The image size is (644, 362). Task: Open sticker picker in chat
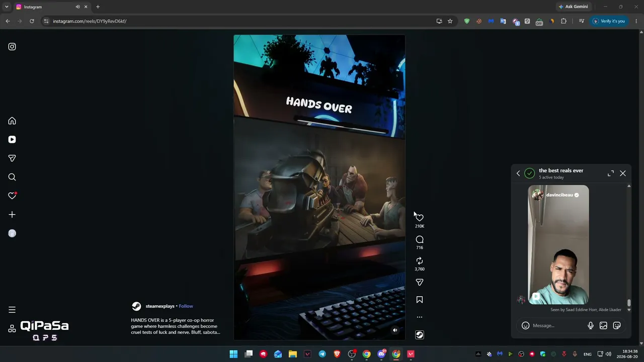[x=617, y=326]
